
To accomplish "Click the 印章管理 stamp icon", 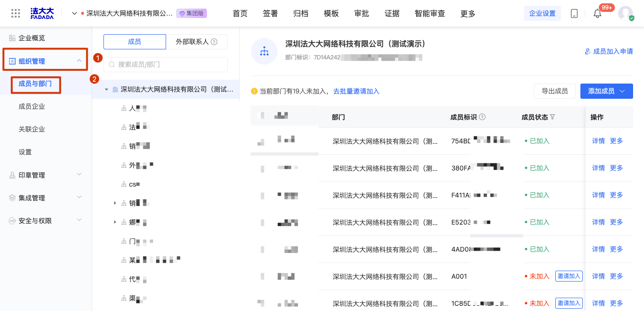I will [x=12, y=175].
